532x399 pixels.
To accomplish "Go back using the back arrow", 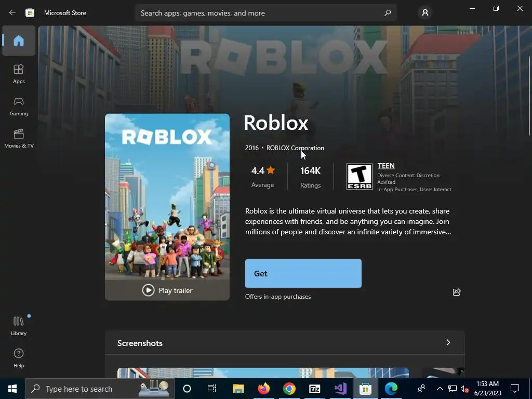I will [x=12, y=12].
